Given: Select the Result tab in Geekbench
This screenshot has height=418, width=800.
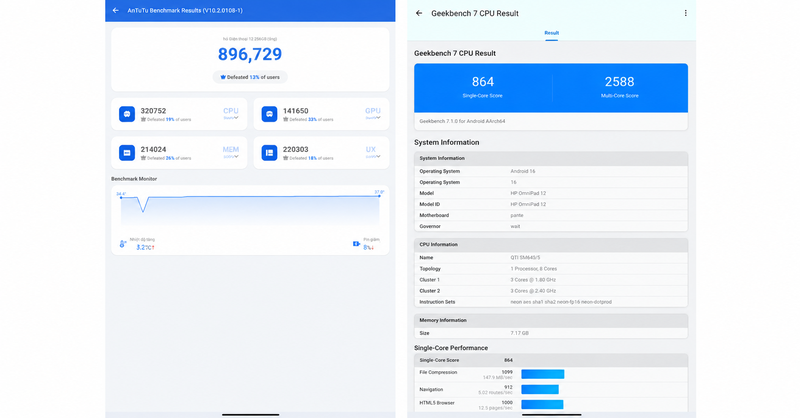Looking at the screenshot, I should (552, 33).
